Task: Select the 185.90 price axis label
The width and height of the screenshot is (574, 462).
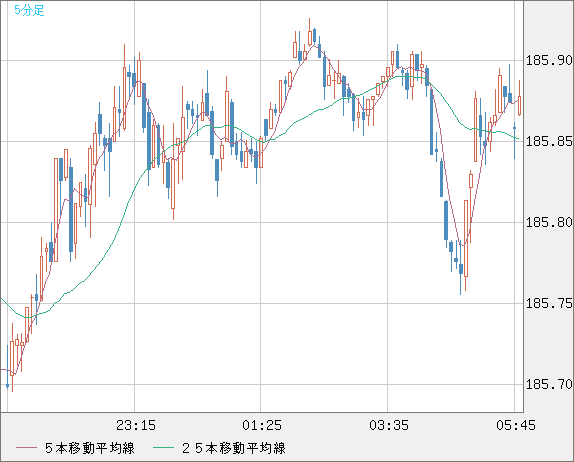Action: [549, 60]
